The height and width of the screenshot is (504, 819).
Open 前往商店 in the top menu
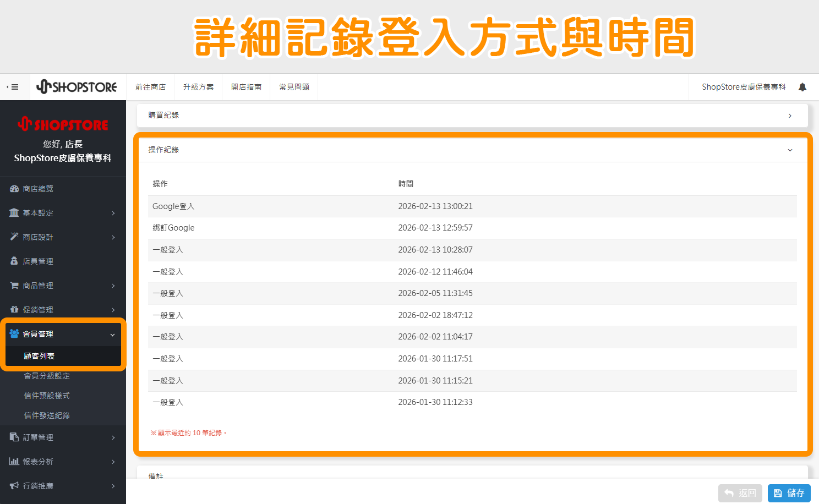(x=150, y=86)
